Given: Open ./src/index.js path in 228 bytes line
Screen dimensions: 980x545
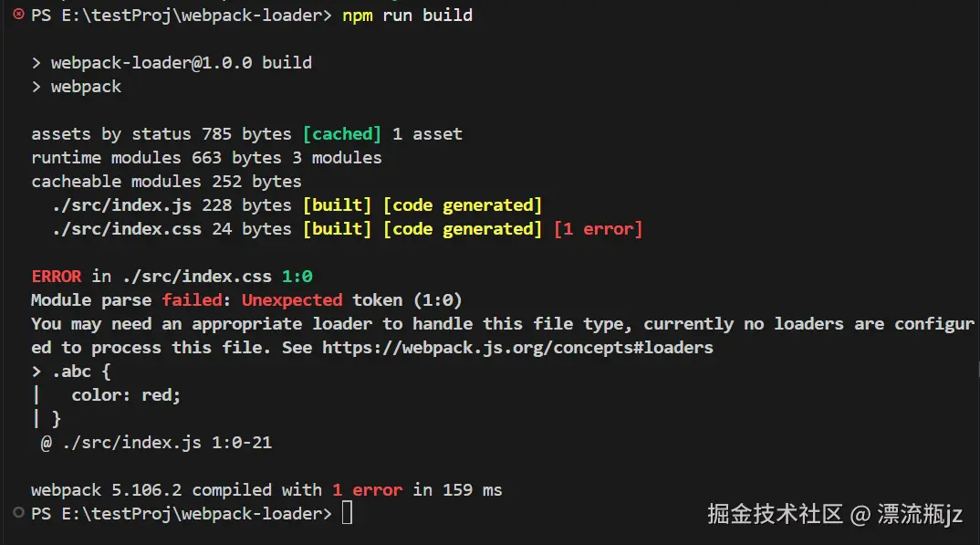Looking at the screenshot, I should pos(122,205).
